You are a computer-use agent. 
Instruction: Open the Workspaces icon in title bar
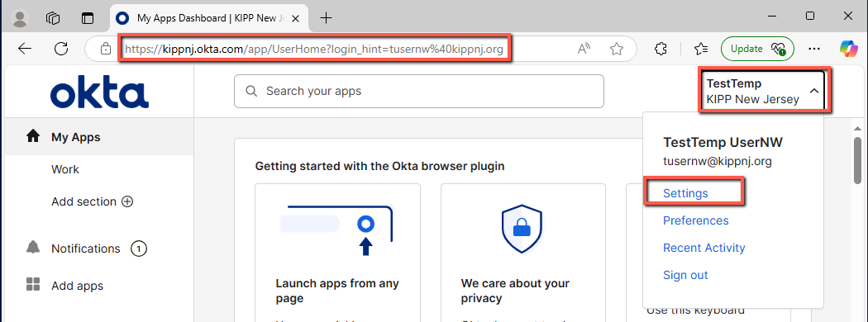pyautogui.click(x=53, y=18)
